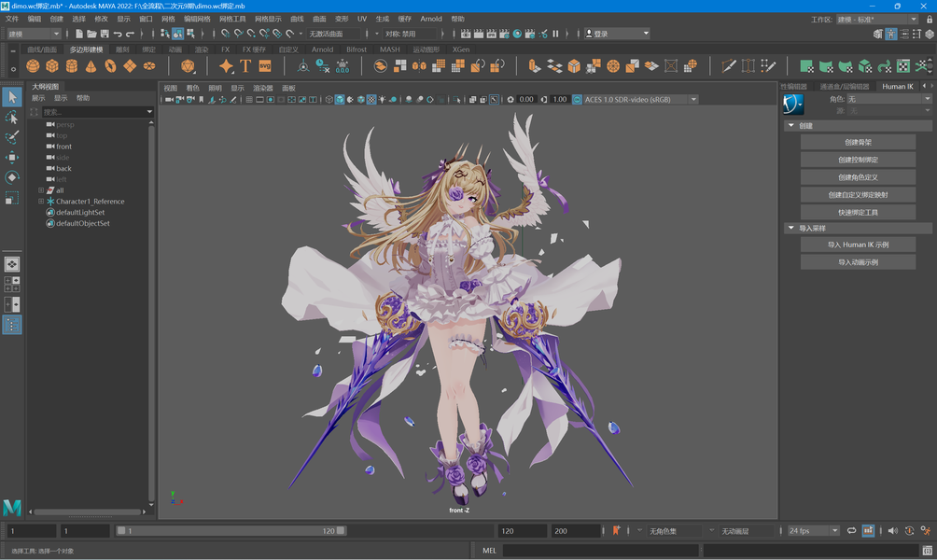The width and height of the screenshot is (937, 560).
Task: Toggle audio mute speaker icon
Action: coord(892,531)
